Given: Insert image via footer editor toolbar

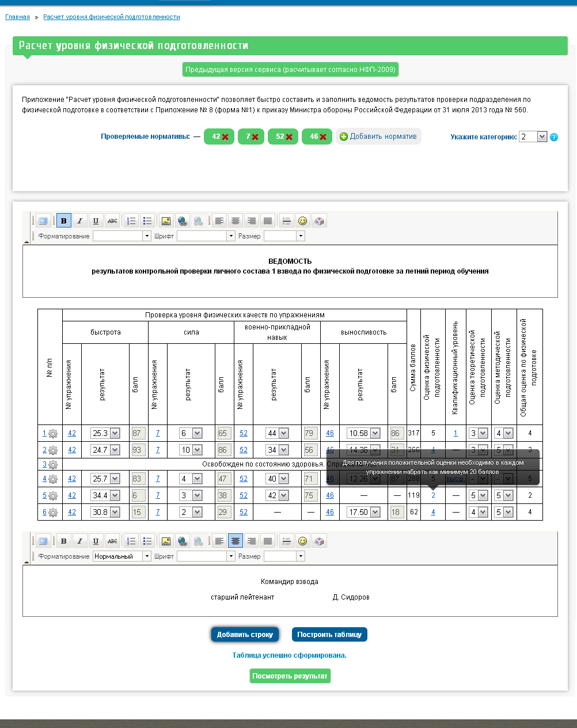Looking at the screenshot, I should point(166,541).
